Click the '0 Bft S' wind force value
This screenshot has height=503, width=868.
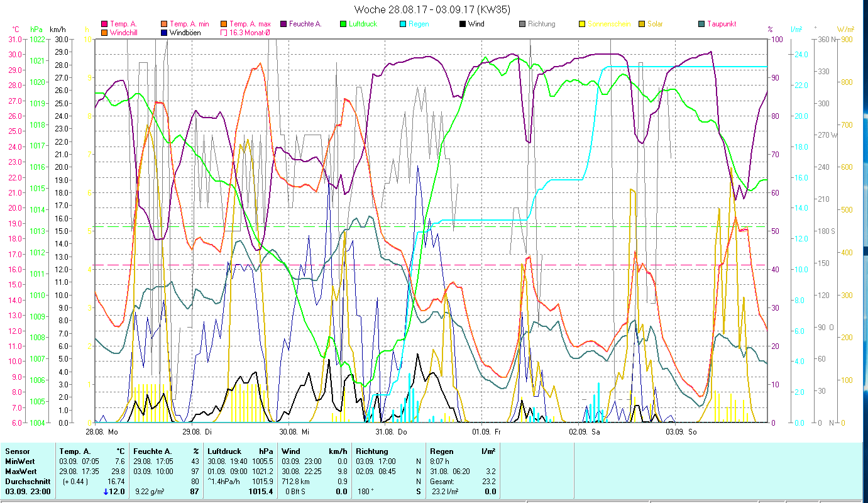coord(295,492)
